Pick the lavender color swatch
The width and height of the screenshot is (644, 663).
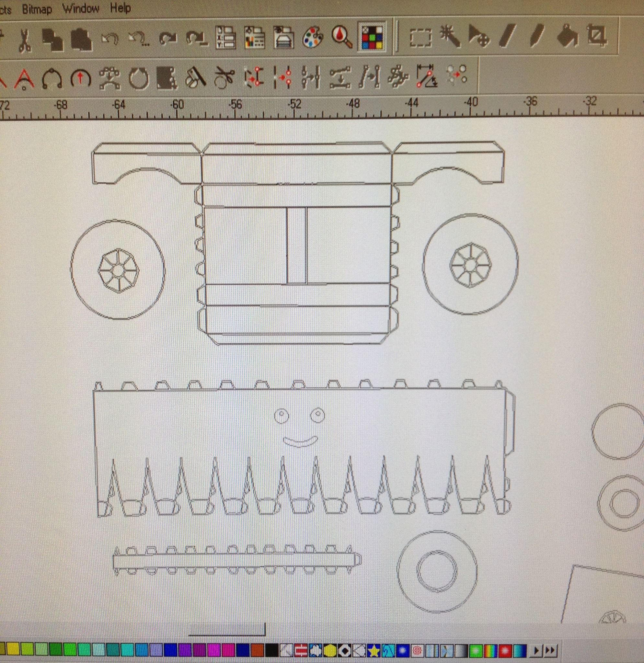156,650
